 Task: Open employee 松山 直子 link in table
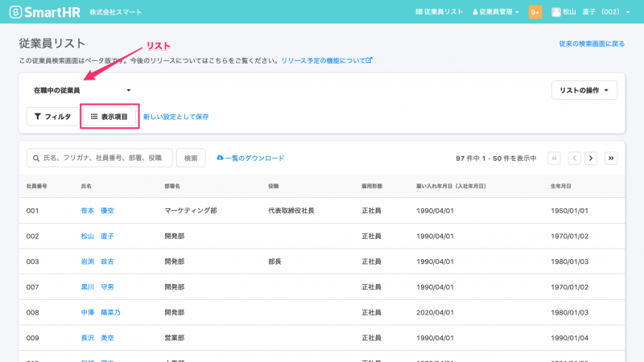[x=97, y=236]
